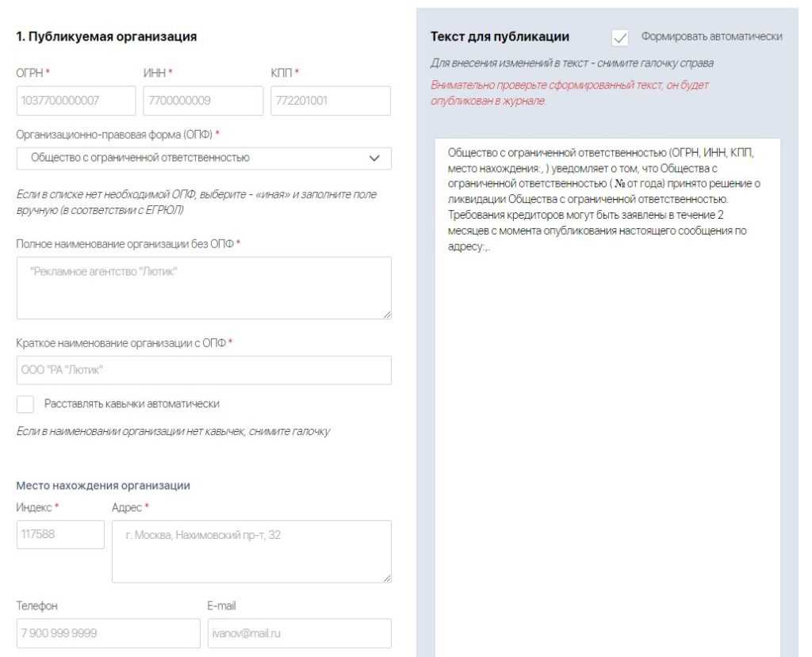Click inside the generated publication text box
This screenshot has height=657, width=812.
(607, 396)
